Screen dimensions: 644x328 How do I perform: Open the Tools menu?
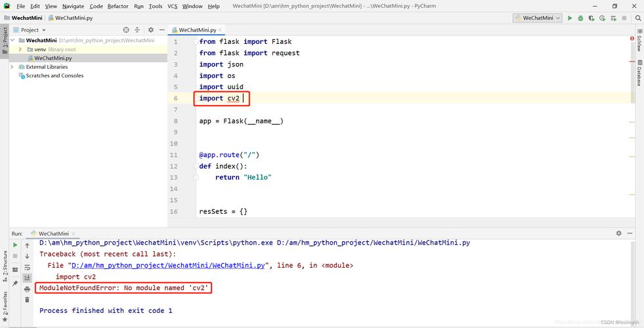155,6
